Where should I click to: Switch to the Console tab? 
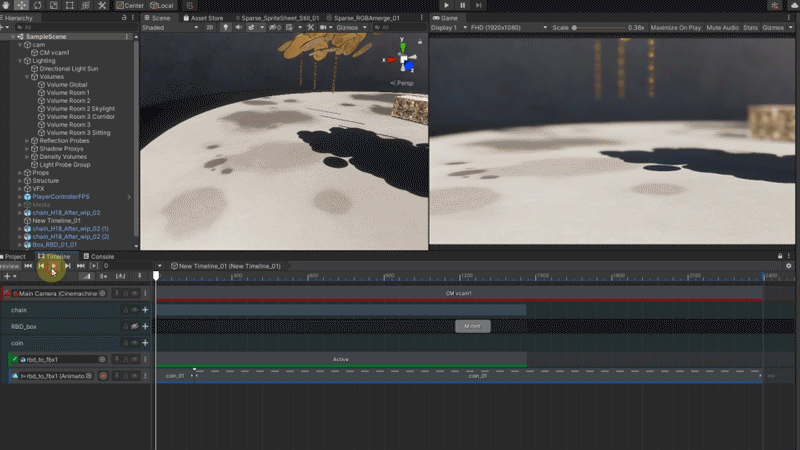[101, 257]
